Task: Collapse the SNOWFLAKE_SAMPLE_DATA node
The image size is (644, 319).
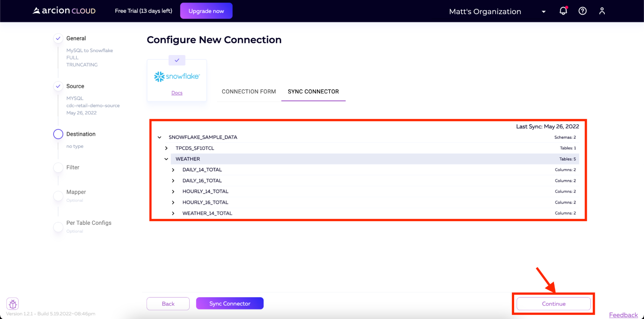Action: 159,137
